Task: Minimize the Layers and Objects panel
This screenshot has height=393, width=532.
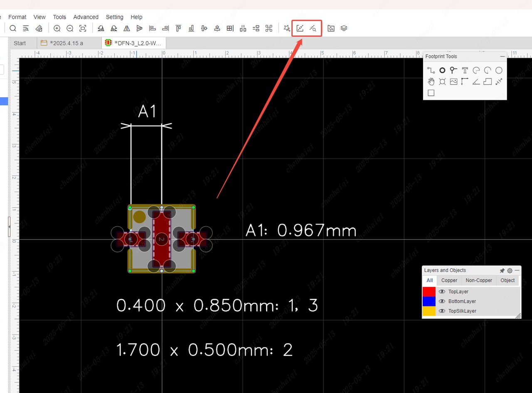Action: [x=517, y=270]
